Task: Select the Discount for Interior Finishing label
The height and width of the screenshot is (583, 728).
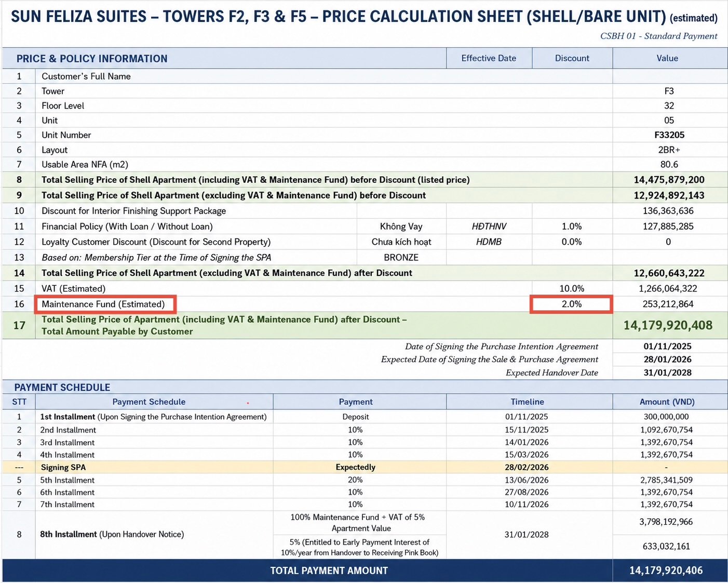Action: pos(134,211)
